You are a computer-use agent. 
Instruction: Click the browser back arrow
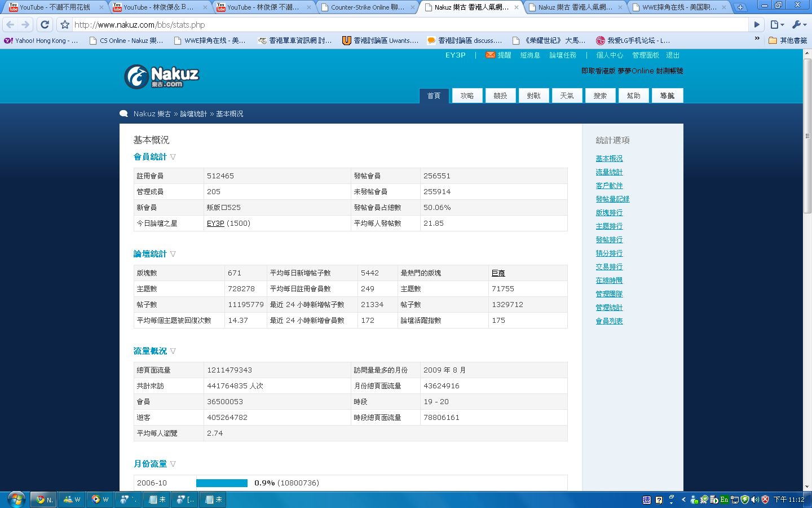10,25
